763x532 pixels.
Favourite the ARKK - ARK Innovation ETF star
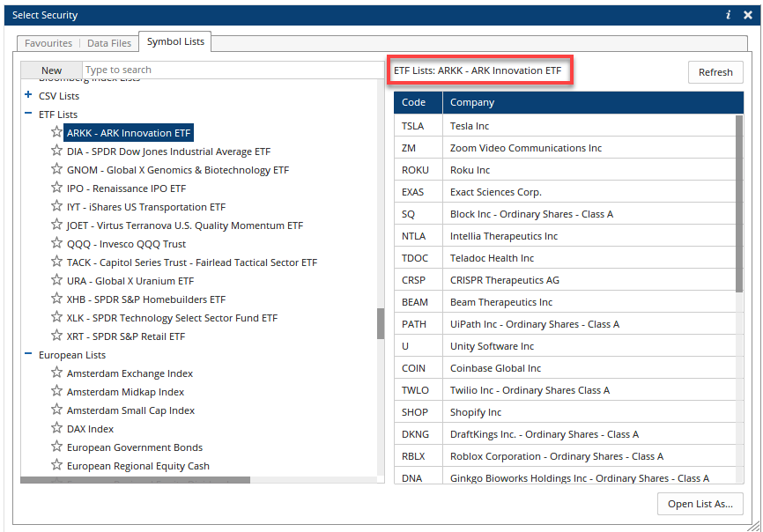[56, 132]
